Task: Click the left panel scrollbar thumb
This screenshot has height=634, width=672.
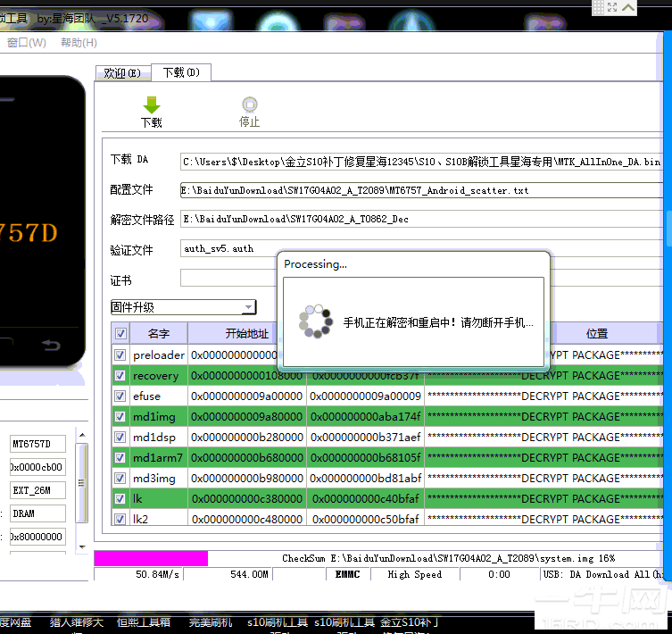Action: pyautogui.click(x=82, y=483)
